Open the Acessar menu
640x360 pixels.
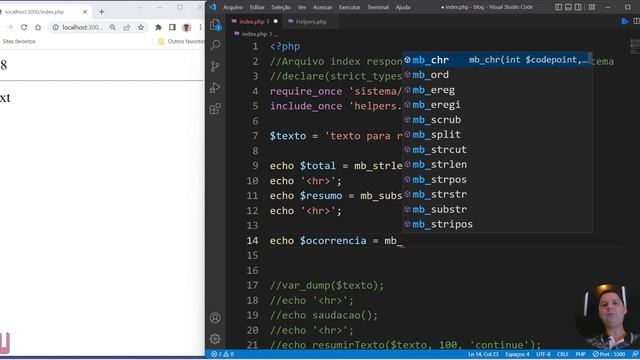click(322, 7)
